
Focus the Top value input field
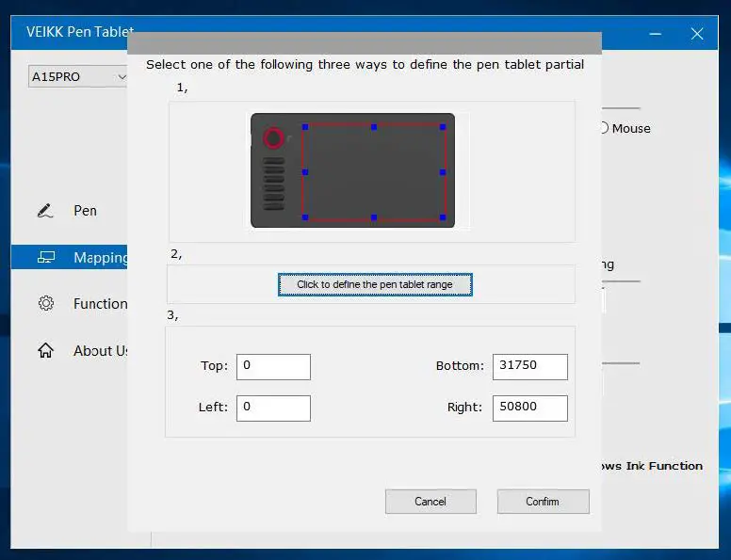274,367
